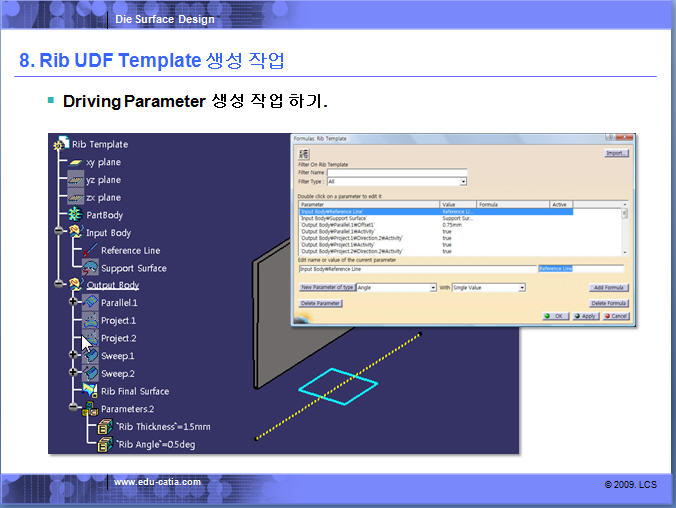
Task: Click the Rib Template root icon
Action: pos(62,144)
